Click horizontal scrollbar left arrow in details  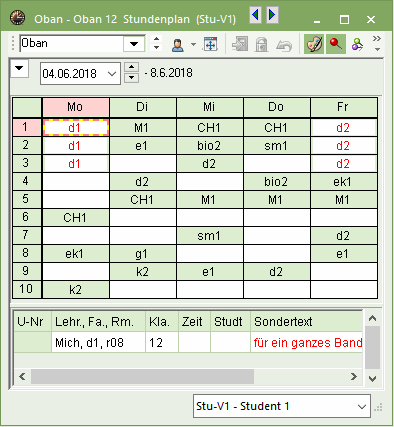pos(22,377)
